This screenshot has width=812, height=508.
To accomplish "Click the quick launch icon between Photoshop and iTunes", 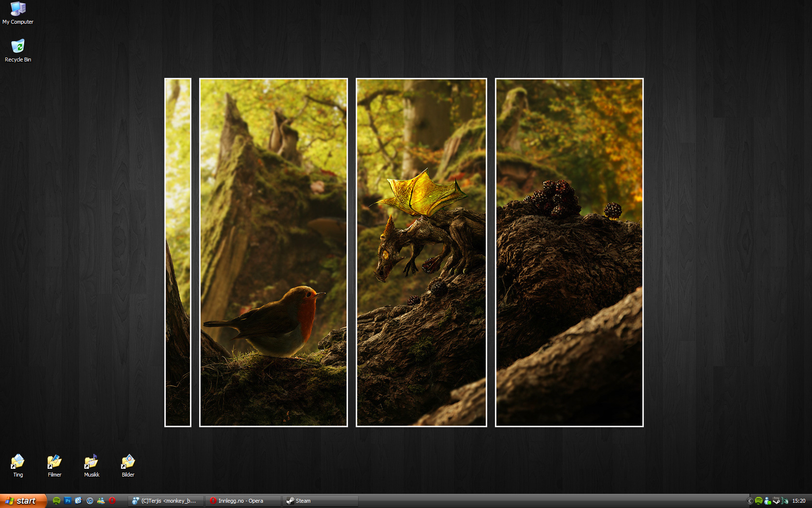I will click(78, 501).
